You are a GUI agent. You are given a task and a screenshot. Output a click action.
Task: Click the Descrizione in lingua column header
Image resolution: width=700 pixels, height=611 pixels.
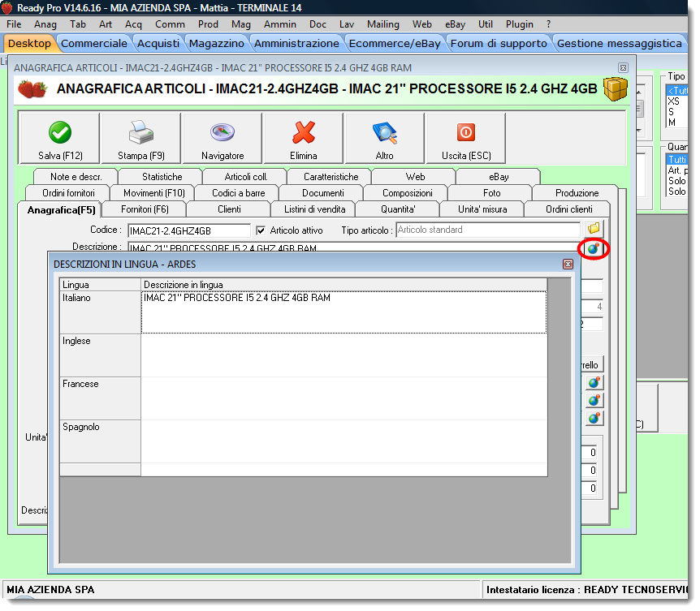(x=344, y=285)
